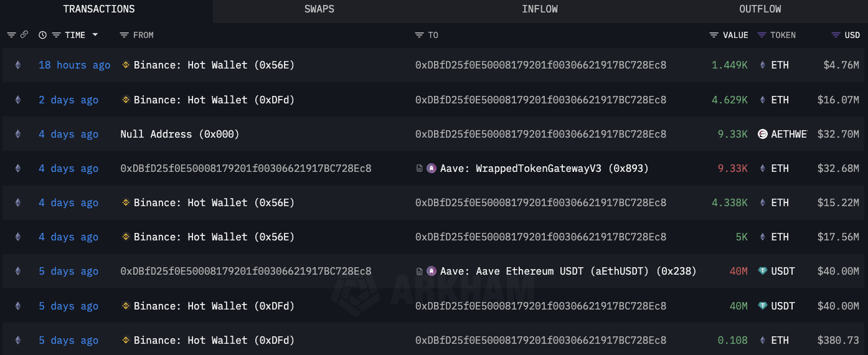This screenshot has width=868, height=355.
Task: Click Ethereum chain icon in 2 days ago row
Action: [x=17, y=100]
